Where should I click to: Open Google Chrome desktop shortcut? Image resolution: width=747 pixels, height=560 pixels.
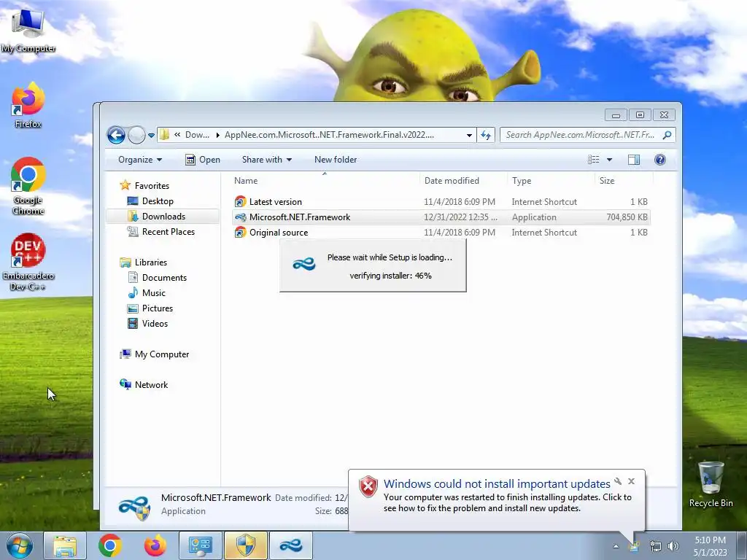[x=28, y=186]
